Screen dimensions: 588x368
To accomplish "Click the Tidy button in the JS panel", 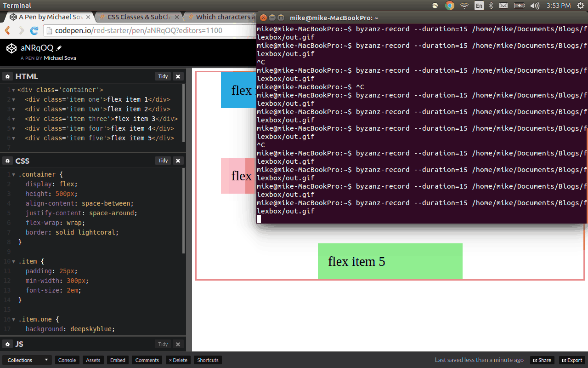I will (x=163, y=344).
